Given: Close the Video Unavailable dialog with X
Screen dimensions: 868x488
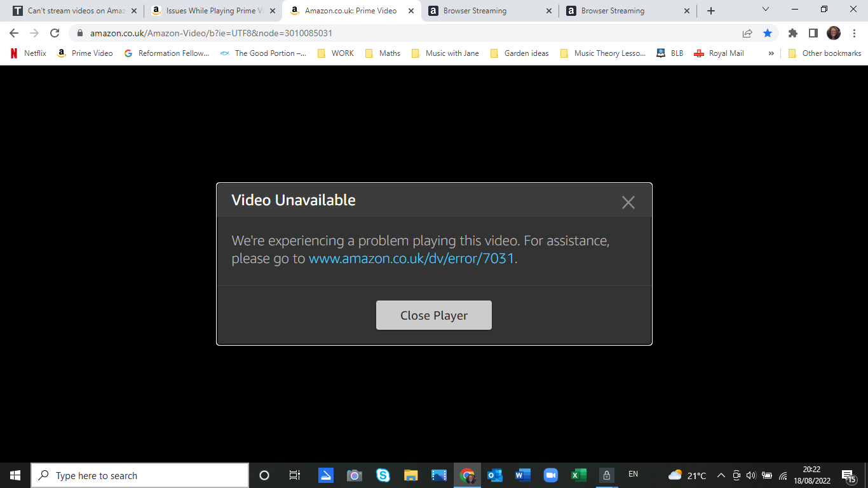Looking at the screenshot, I should tap(628, 202).
